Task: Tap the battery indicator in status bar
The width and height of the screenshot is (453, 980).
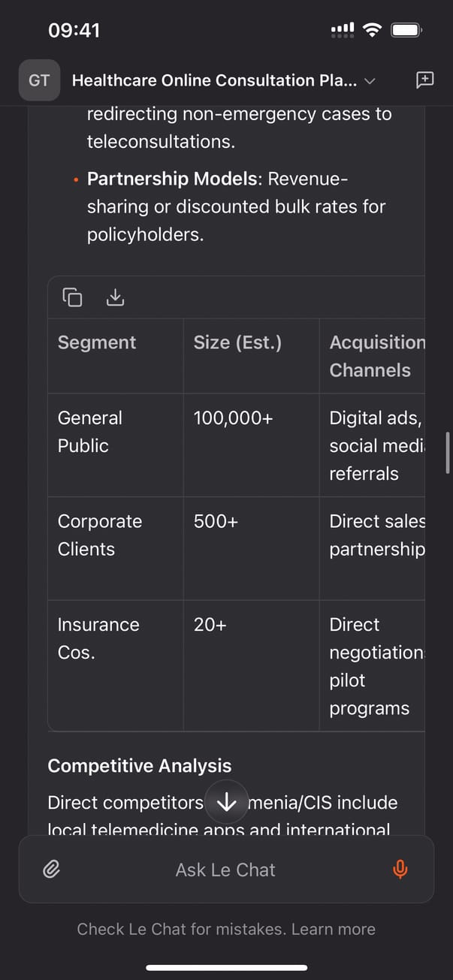Action: click(406, 30)
